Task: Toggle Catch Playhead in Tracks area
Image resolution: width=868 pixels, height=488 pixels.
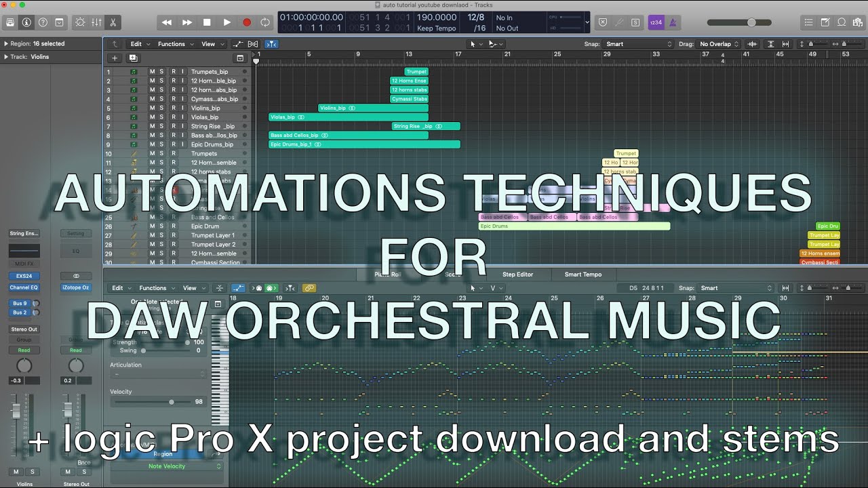Action: (271, 44)
